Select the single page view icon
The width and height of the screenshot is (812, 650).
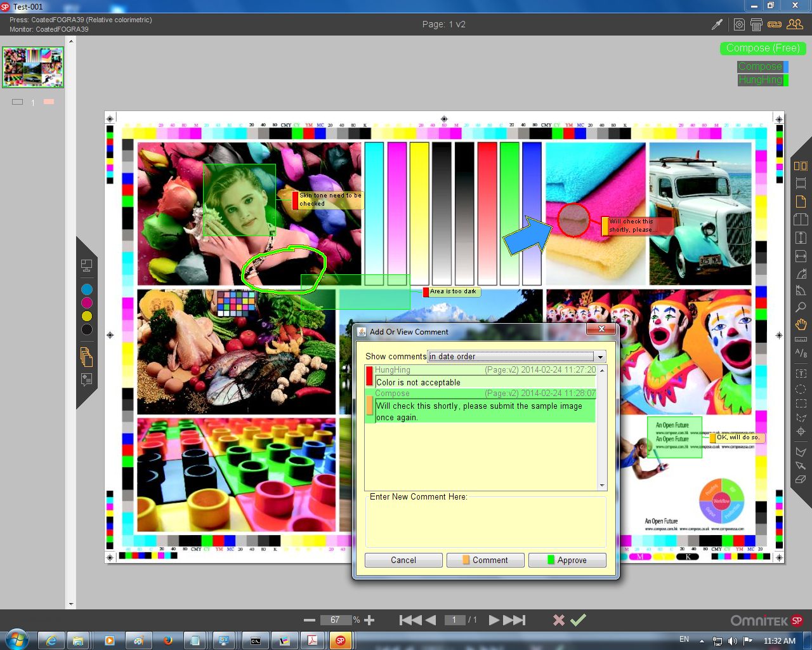(801, 201)
